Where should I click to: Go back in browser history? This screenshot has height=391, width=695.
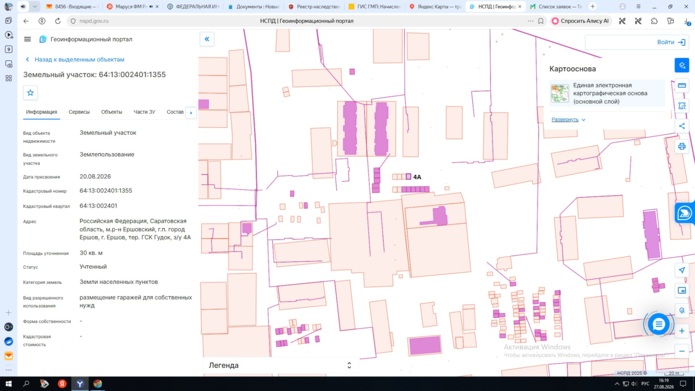[26, 21]
